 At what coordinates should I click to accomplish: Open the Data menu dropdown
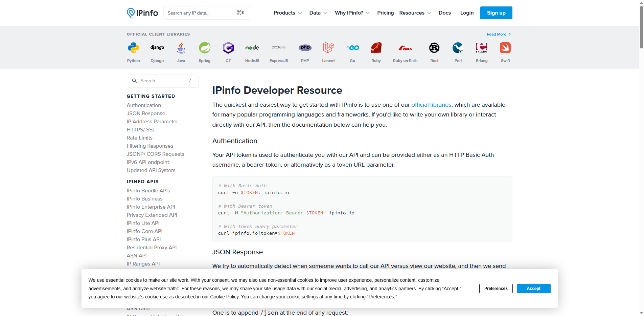(318, 13)
